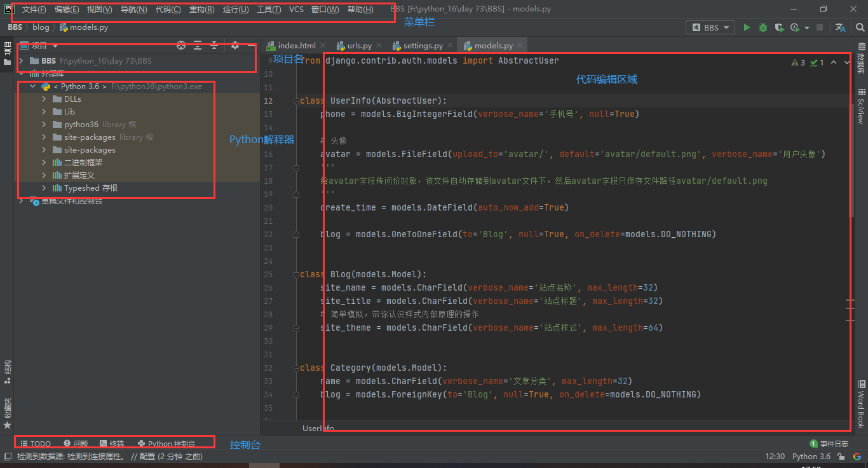Open the 事件日志 event log
The image size is (868, 468).
click(829, 444)
